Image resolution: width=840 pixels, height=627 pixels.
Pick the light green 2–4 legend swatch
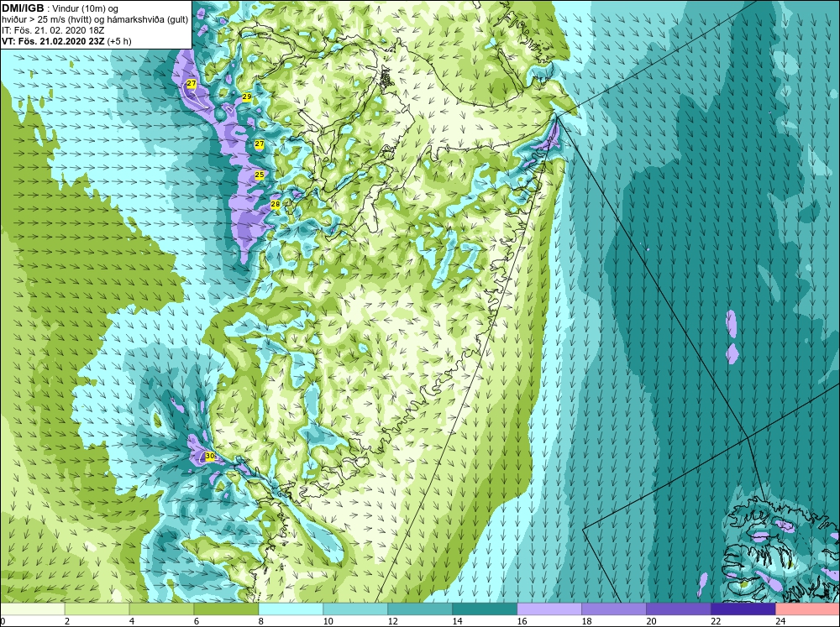[97, 609]
